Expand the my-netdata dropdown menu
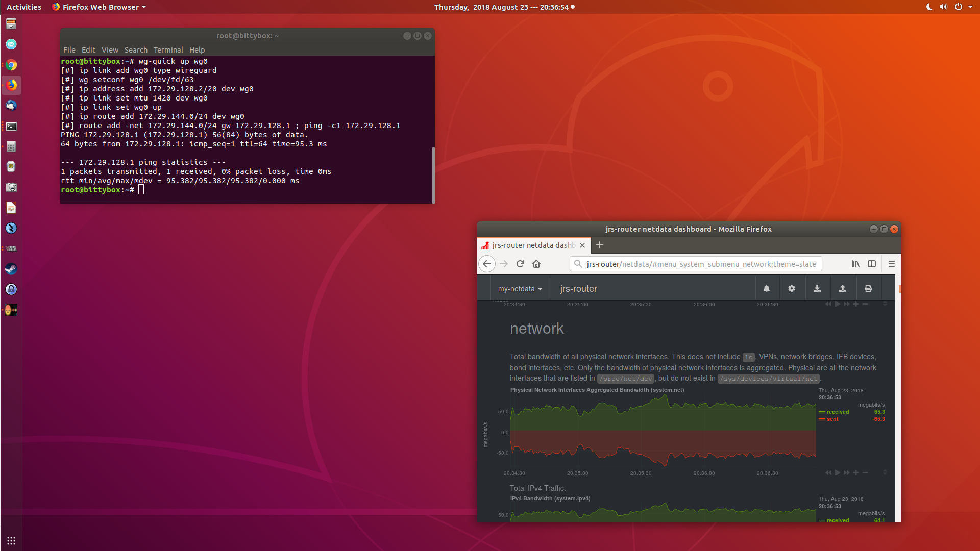Screen dimensions: 980x551 coord(518,289)
